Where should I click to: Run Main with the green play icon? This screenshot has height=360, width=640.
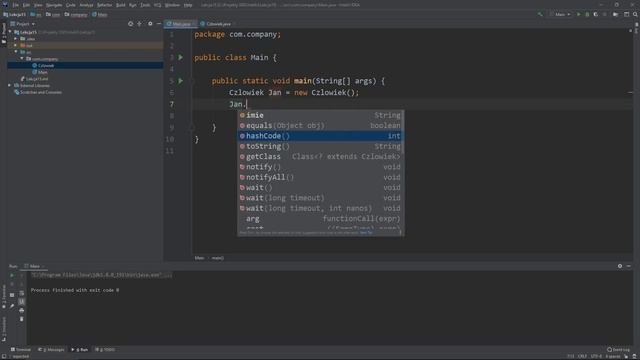[x=578, y=14]
